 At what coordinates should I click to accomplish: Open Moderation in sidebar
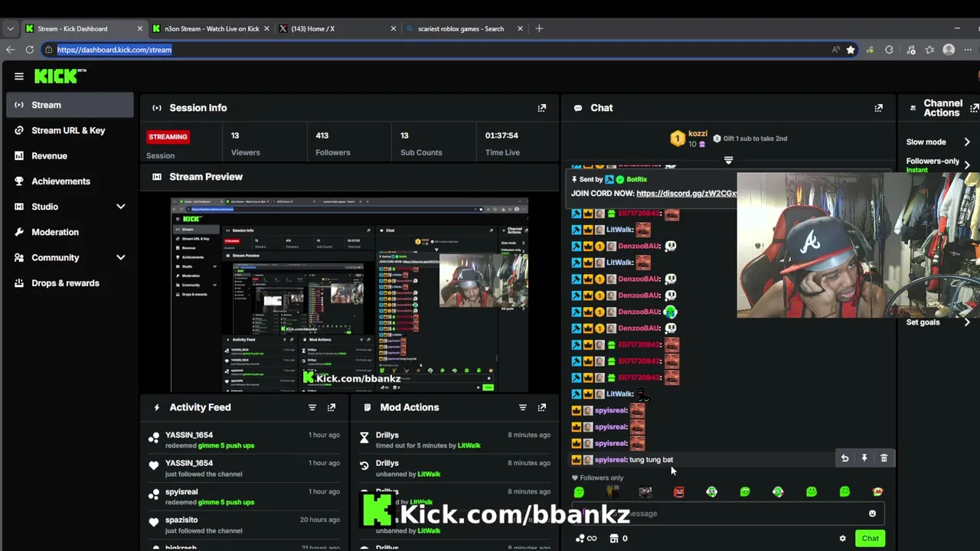(70, 232)
